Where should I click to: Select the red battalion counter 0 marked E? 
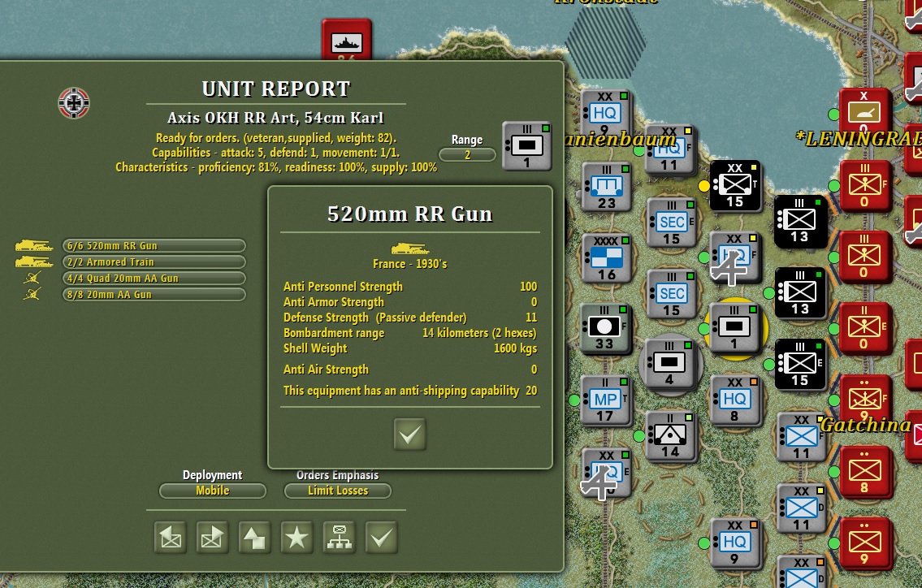(864, 328)
